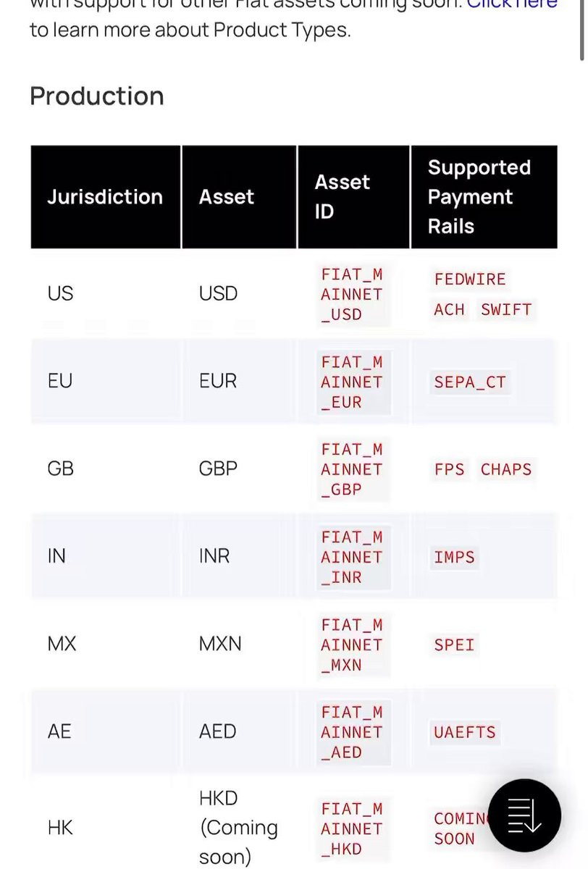Click the SPEI payment rail tag
The height and width of the screenshot is (869, 588).
coord(454,645)
